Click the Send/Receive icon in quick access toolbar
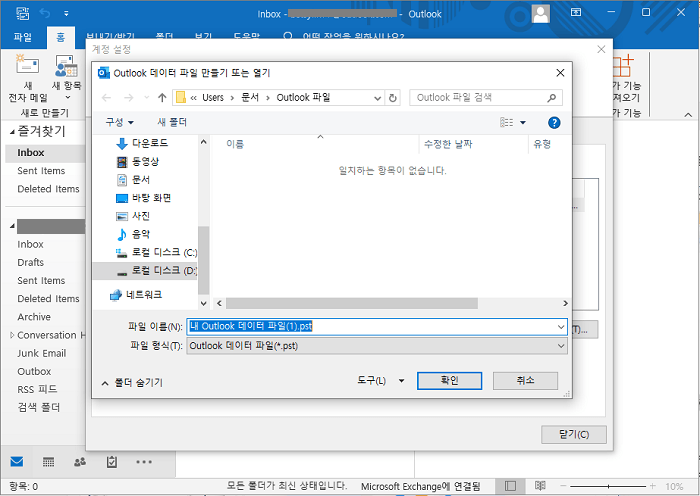Image resolution: width=700 pixels, height=496 pixels. click(23, 13)
